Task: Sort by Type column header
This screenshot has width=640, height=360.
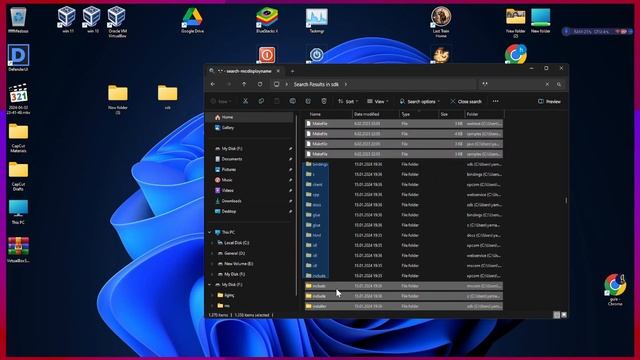Action: coord(418,114)
